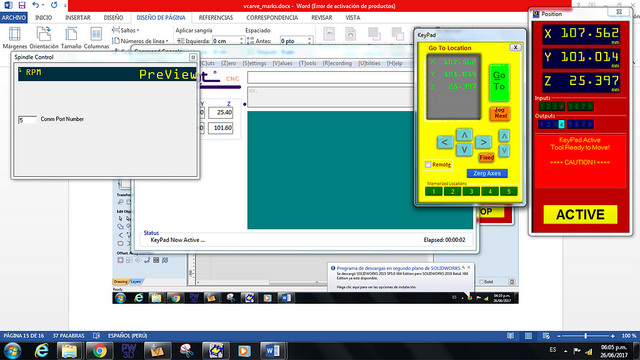Open Customize Quick Access Toolbar arrow

(65, 5)
